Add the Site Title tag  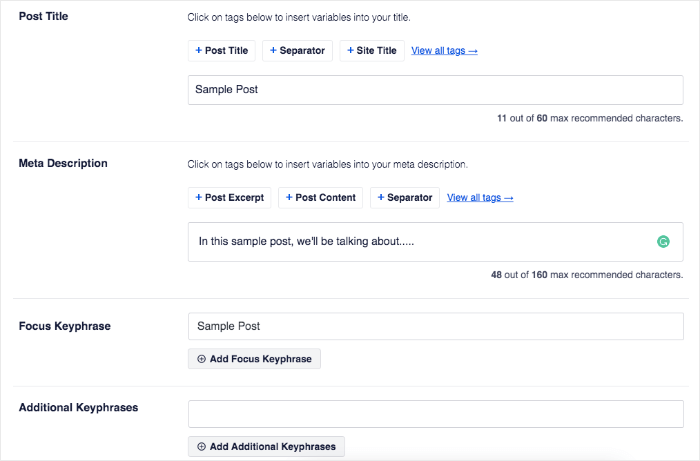(372, 50)
